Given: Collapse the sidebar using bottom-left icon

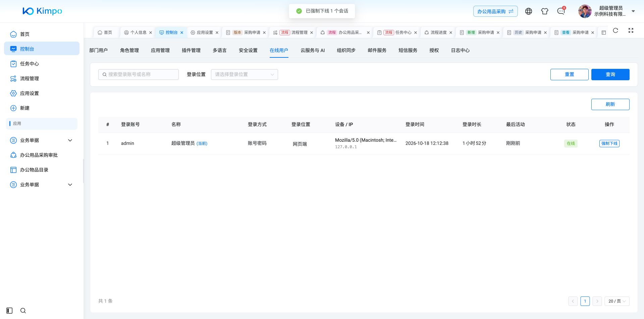Looking at the screenshot, I should 9,311.
